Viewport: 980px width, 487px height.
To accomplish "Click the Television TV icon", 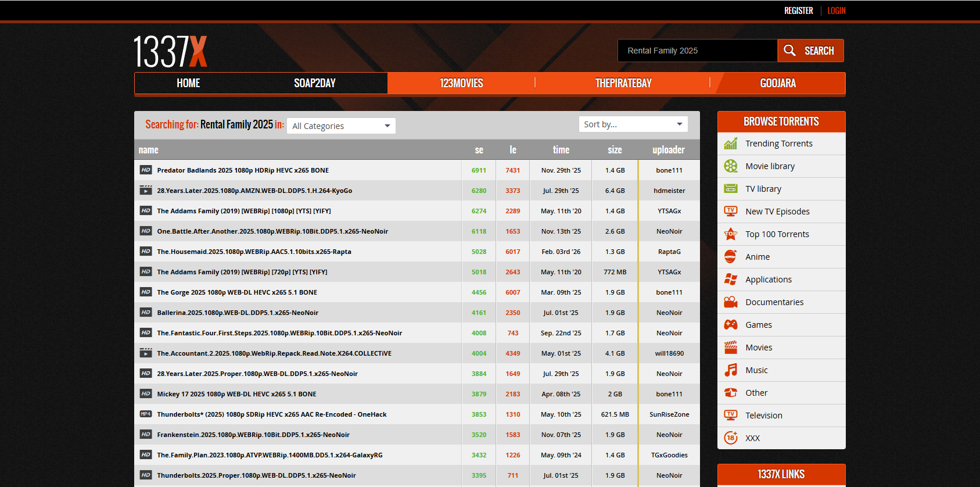I will point(731,416).
